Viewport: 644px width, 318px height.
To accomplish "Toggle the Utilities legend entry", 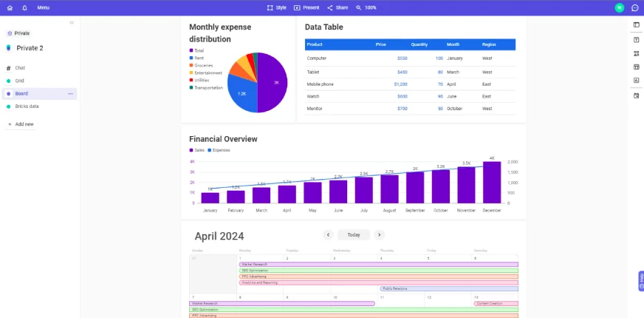I will pos(199,80).
